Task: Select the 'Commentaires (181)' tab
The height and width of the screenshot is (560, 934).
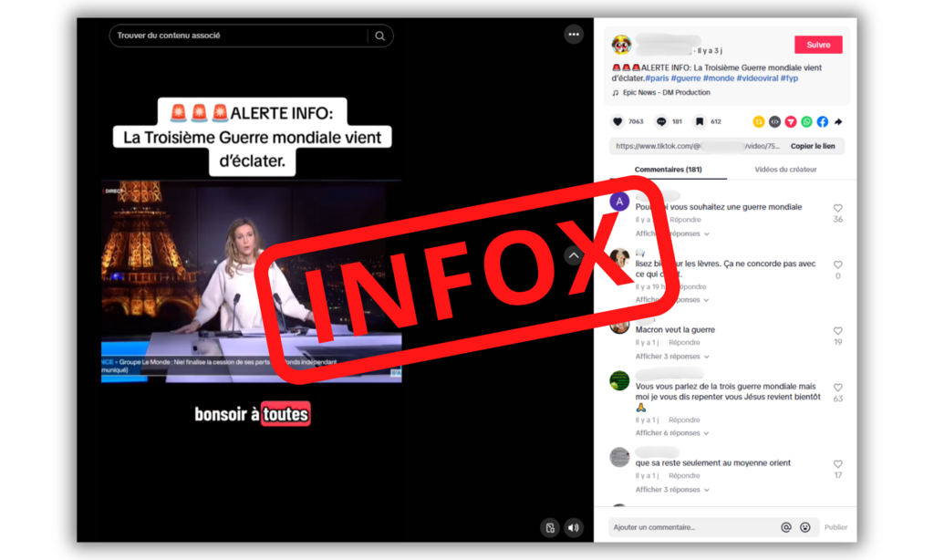Action: click(668, 170)
